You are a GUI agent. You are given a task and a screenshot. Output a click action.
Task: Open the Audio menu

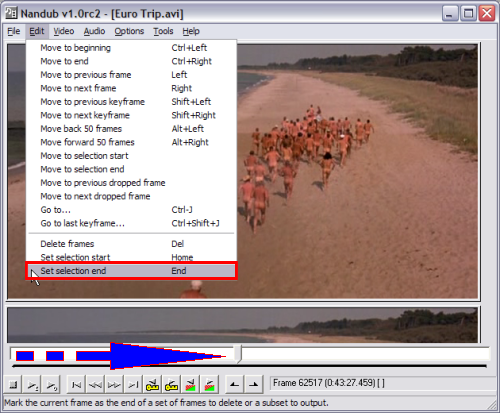(x=94, y=31)
